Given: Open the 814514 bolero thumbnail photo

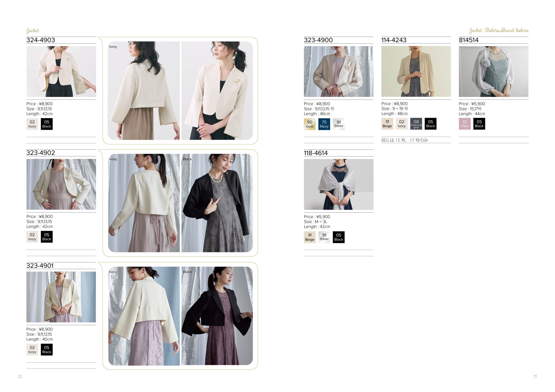Looking at the screenshot, I should point(494,71).
